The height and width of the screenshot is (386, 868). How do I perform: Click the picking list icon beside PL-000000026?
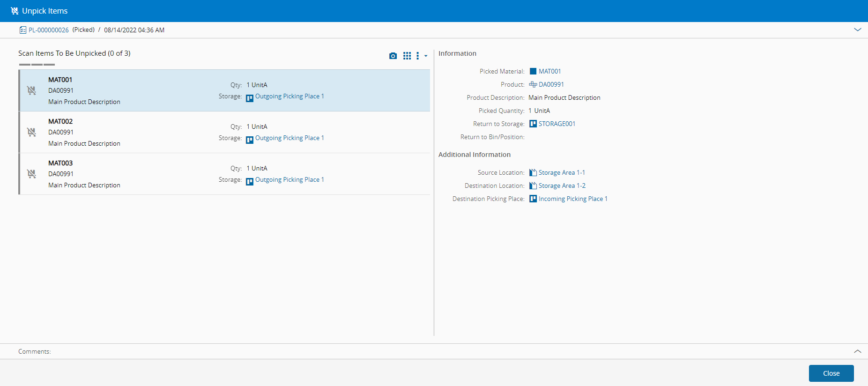pos(22,30)
